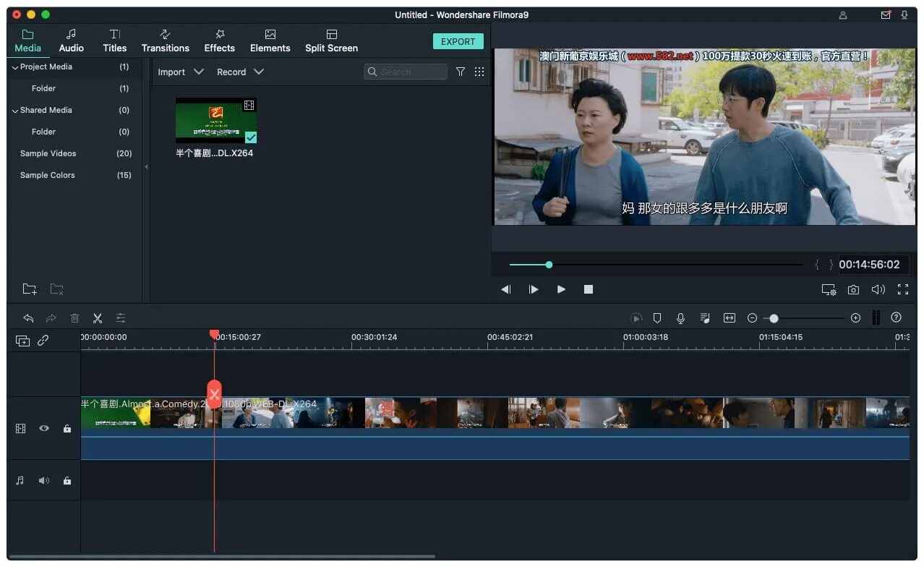The height and width of the screenshot is (567, 924).
Task: Select the 半个喜剧 media thumbnail
Action: pyautogui.click(x=216, y=121)
